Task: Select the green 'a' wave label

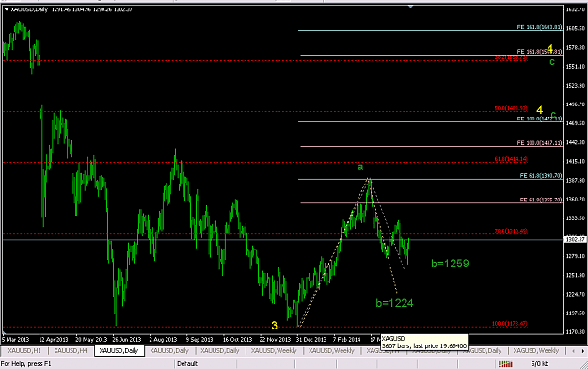Action: pyautogui.click(x=360, y=167)
